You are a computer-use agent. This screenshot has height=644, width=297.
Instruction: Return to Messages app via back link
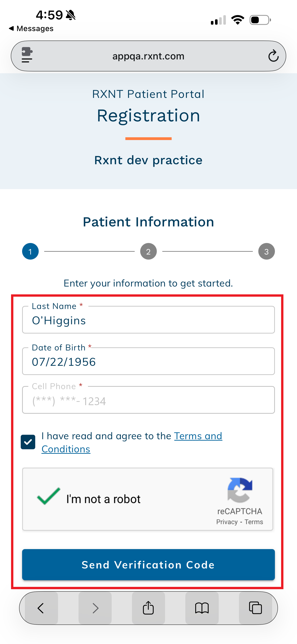point(31,29)
